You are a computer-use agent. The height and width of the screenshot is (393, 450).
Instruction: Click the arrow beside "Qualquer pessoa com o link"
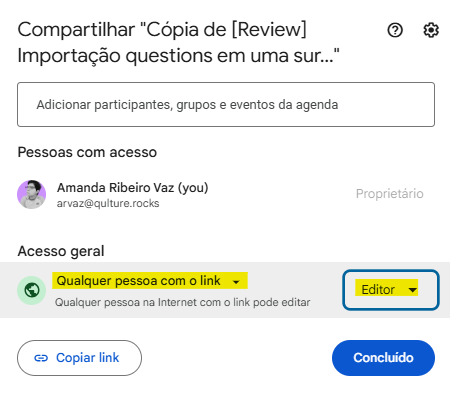[236, 282]
